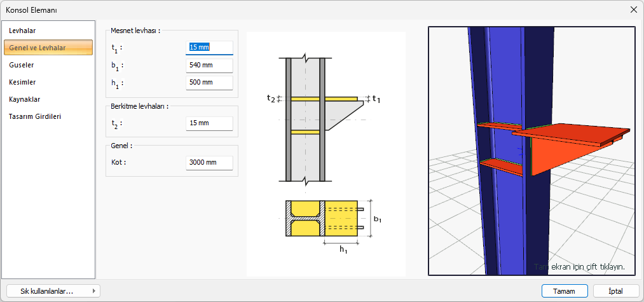Viewport: 644px width, 302px height.
Task: Click the Konsol Elemanı window title
Action: click(x=31, y=10)
